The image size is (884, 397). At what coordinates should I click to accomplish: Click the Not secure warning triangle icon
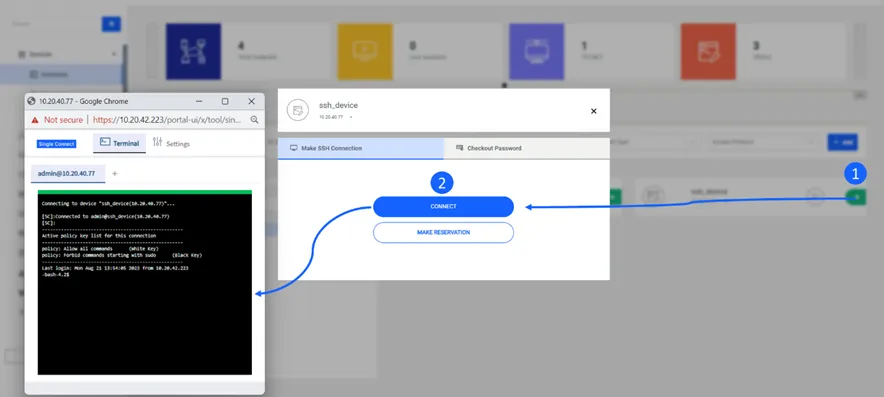(x=35, y=120)
